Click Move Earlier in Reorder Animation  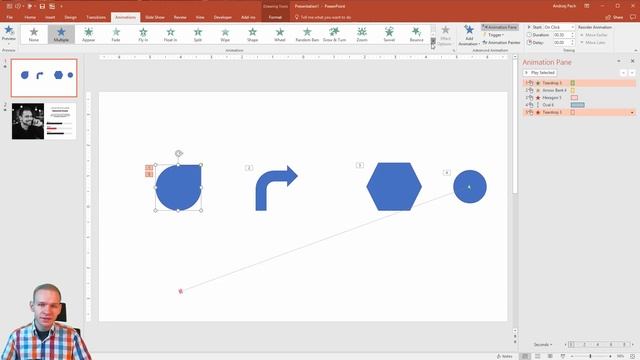pos(594,35)
